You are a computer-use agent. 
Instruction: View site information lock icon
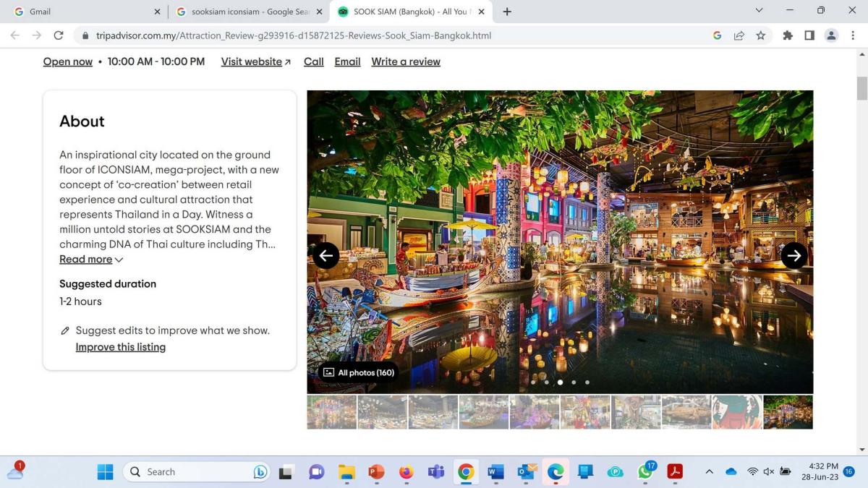pyautogui.click(x=85, y=35)
